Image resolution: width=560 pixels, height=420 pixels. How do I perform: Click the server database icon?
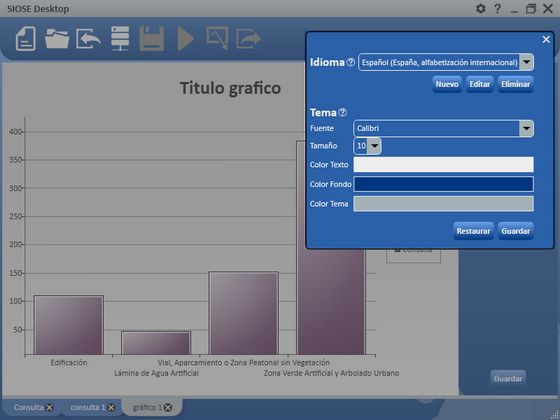pyautogui.click(x=120, y=39)
